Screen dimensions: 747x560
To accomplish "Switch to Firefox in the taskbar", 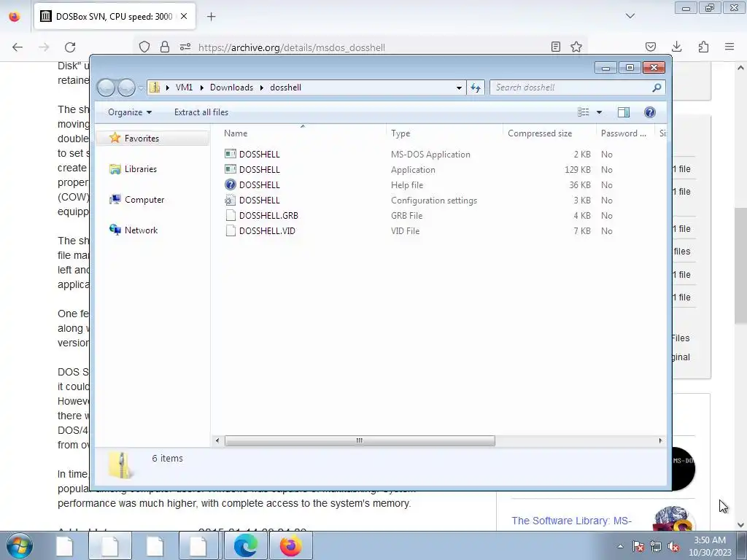I will click(x=290, y=545).
